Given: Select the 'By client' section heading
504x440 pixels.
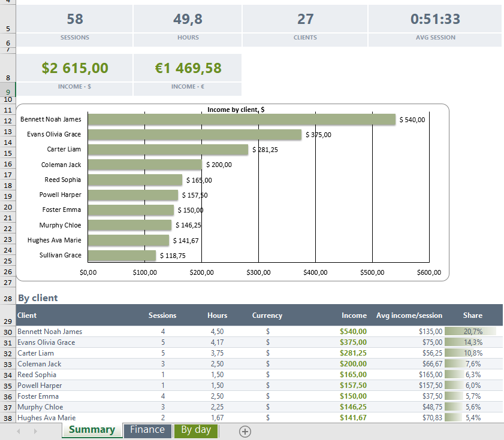Looking at the screenshot, I should click(x=38, y=298).
